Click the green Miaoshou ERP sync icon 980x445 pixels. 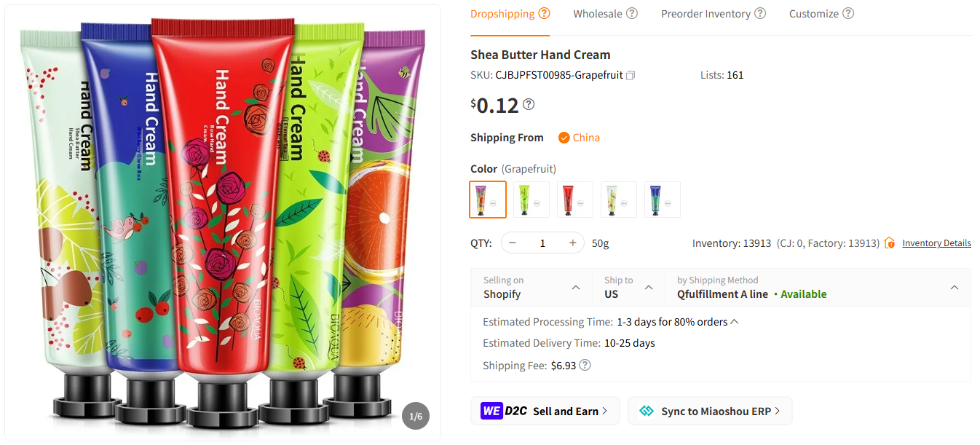pos(647,410)
